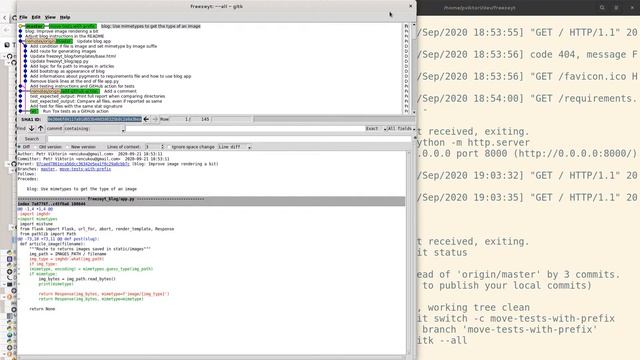Viewport: 640px width, 360px height.
Task: Select commit 'Adjust blog instructions in the README'
Action: [64, 36]
